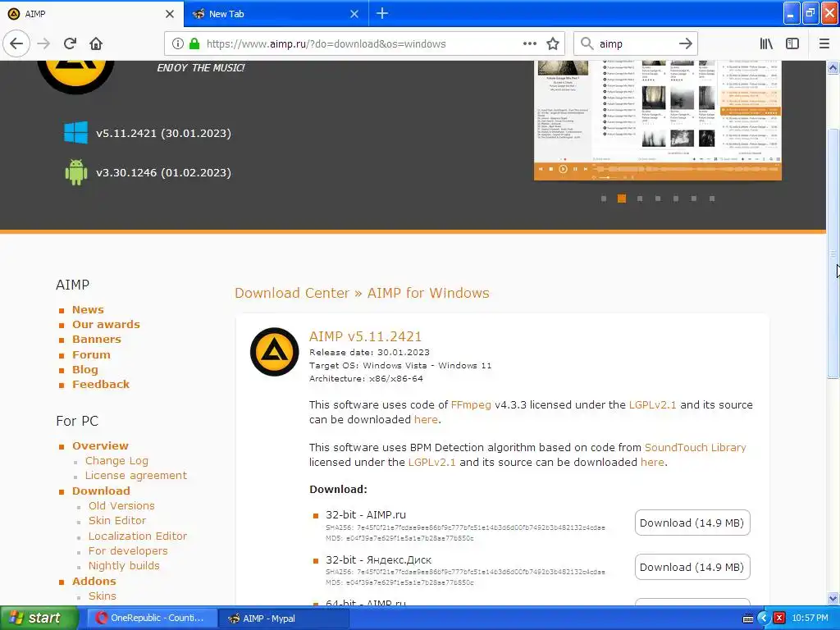840x630 pixels.
Task: Click the AIMP logo beside version heading
Action: click(x=274, y=351)
